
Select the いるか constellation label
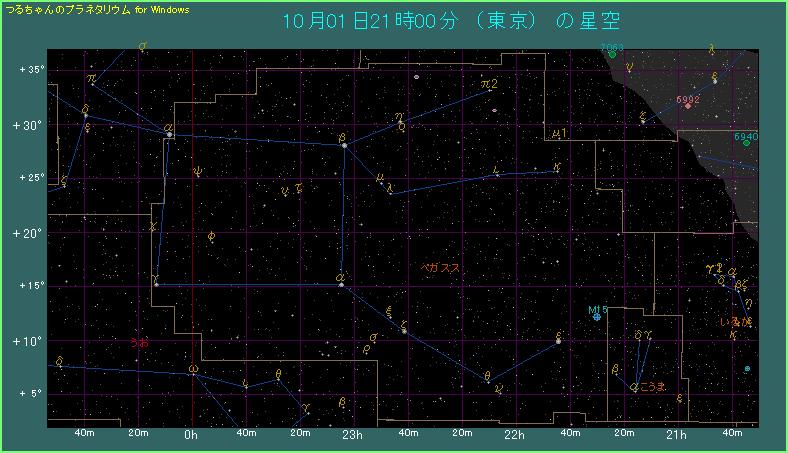point(736,321)
